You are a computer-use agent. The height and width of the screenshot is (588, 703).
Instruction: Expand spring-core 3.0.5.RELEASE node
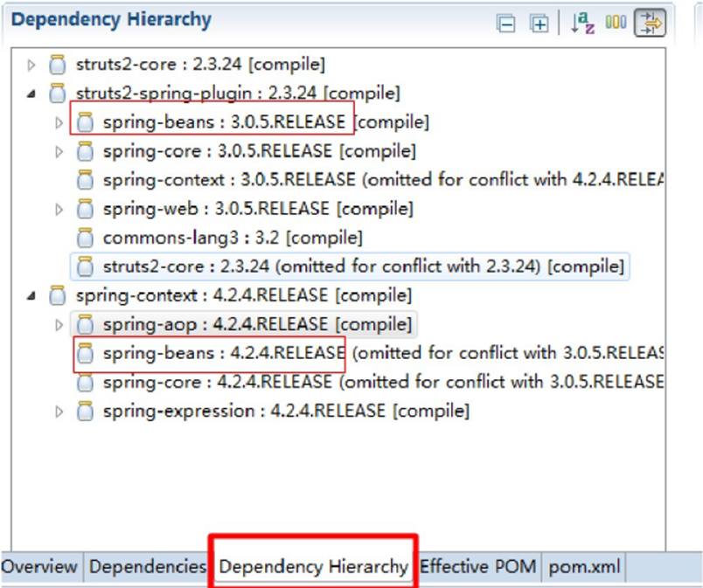[x=59, y=152]
